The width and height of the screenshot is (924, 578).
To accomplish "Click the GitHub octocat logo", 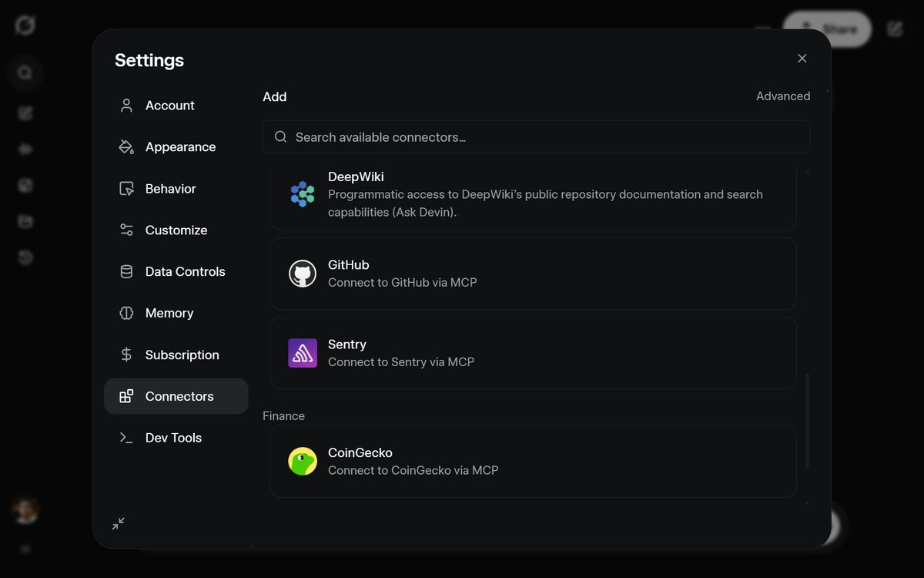I will [x=303, y=274].
